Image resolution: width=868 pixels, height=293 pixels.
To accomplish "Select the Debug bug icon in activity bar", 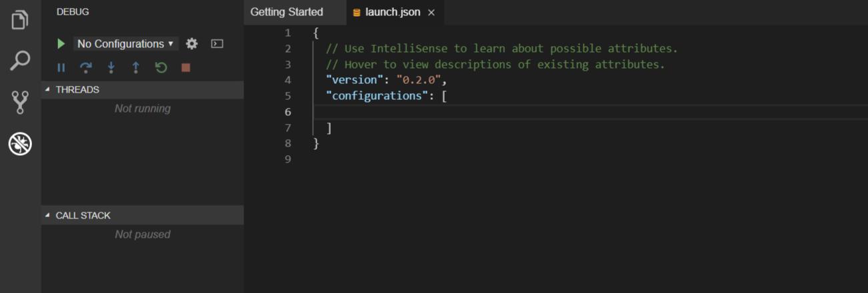I will [x=20, y=143].
